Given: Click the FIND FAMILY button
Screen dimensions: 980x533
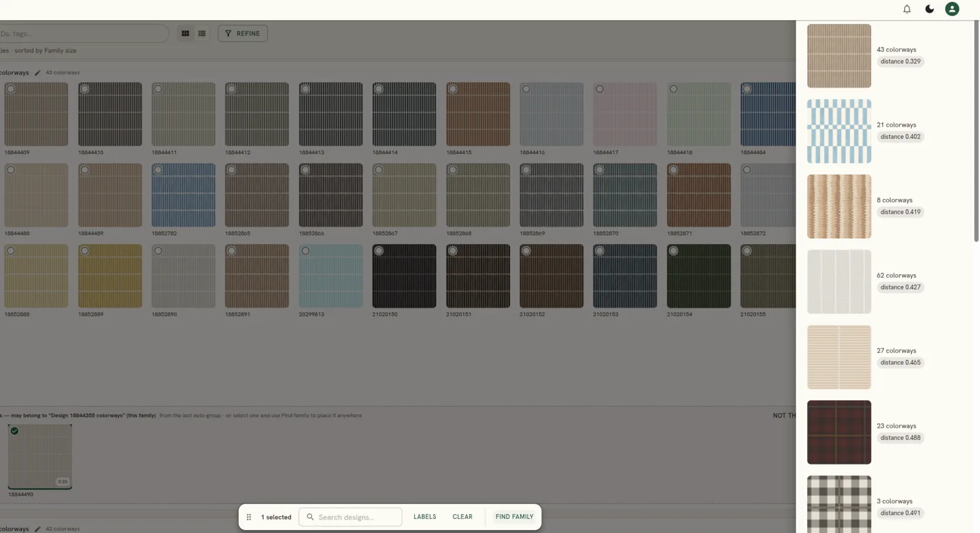Looking at the screenshot, I should click(x=514, y=517).
